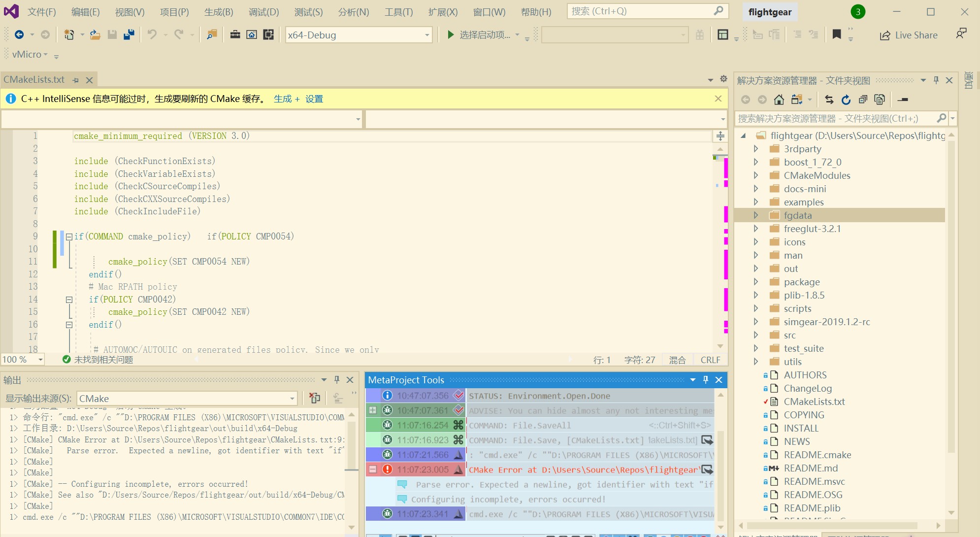Expand the 3rdparty folder
Screen dimensions: 980x537
click(756, 149)
